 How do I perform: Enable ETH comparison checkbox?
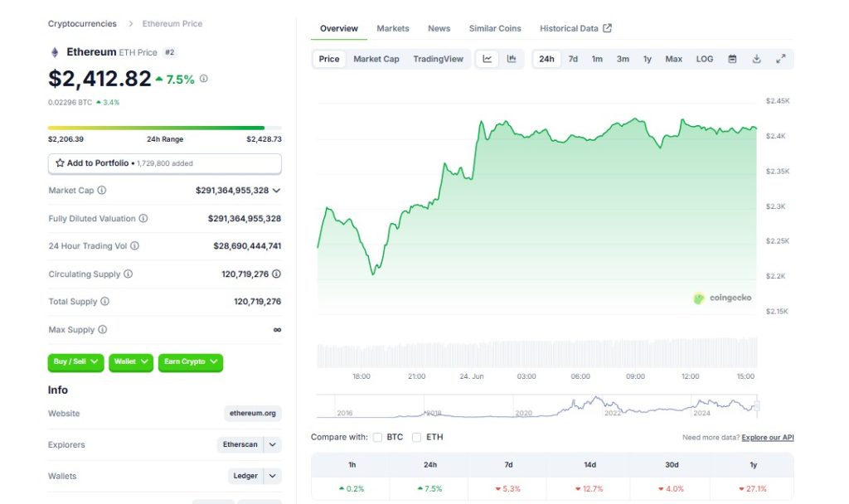[416, 437]
